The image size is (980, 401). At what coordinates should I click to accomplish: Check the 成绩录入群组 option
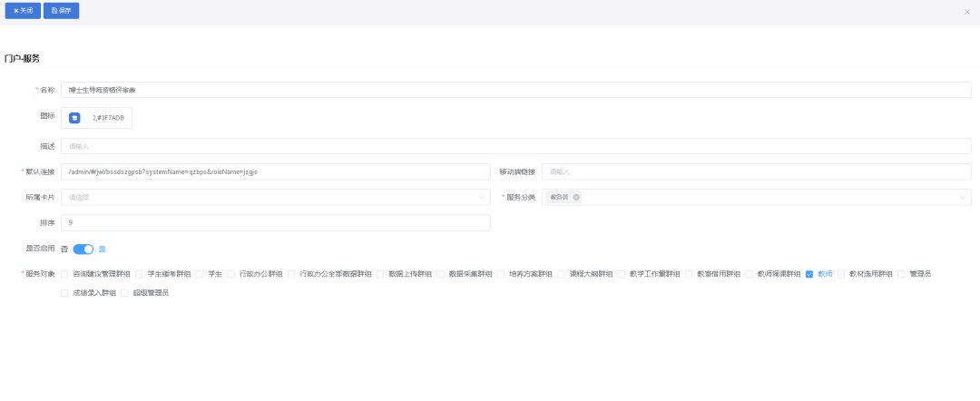point(64,293)
